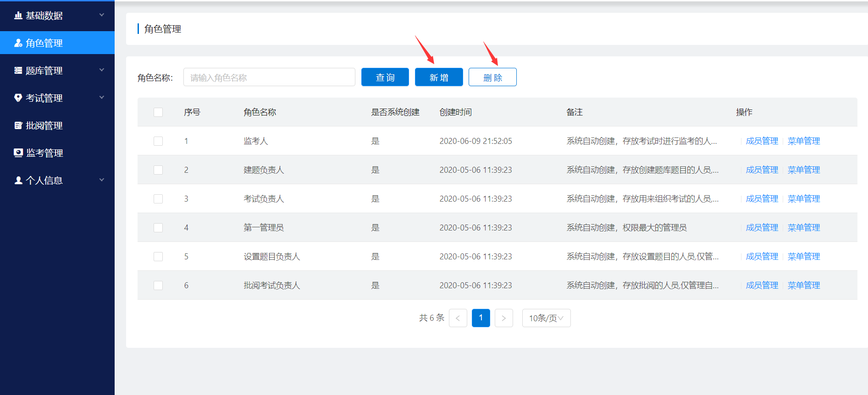Open 考试管理 sidebar menu
Screen dimensions: 868x395
tap(57, 98)
